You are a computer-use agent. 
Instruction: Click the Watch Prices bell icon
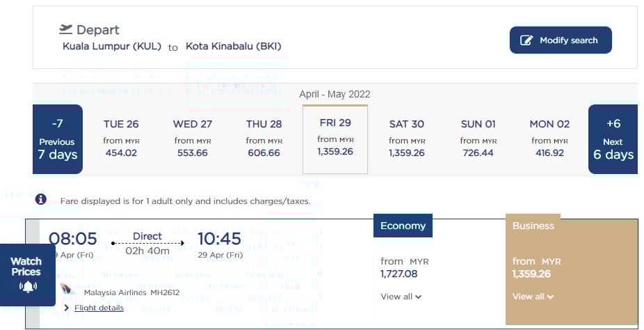click(28, 286)
